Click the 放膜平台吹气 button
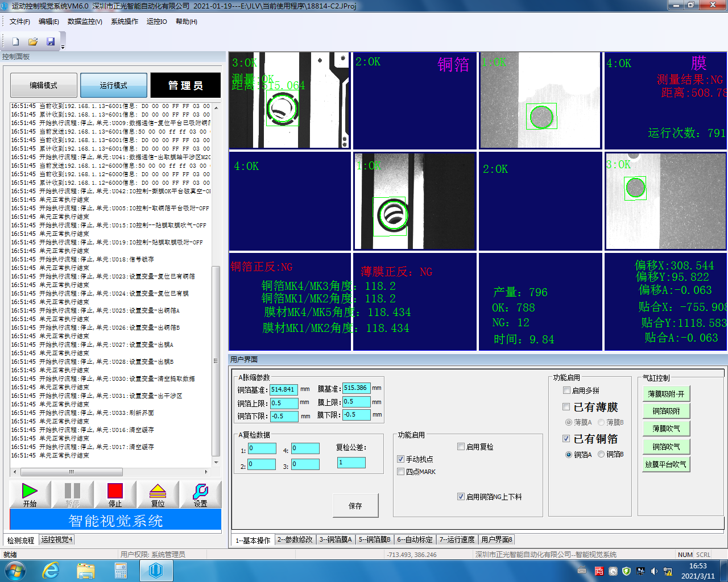This screenshot has height=582, width=728. click(x=666, y=464)
